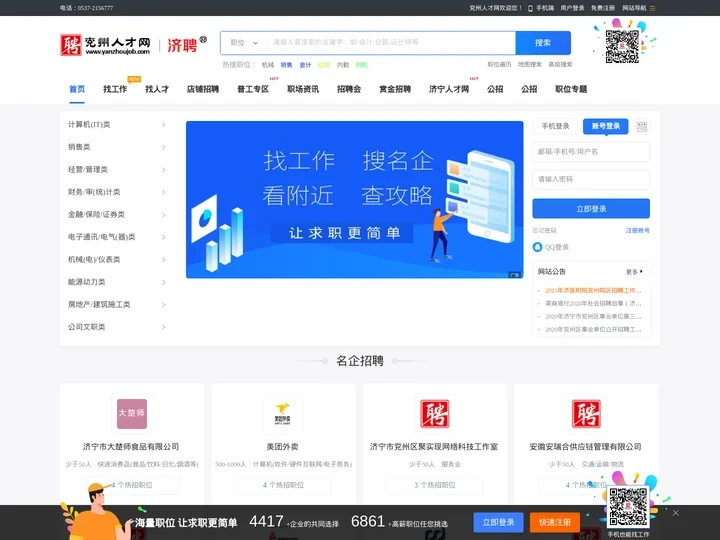Click 用户登录 in the top bar

[572, 8]
